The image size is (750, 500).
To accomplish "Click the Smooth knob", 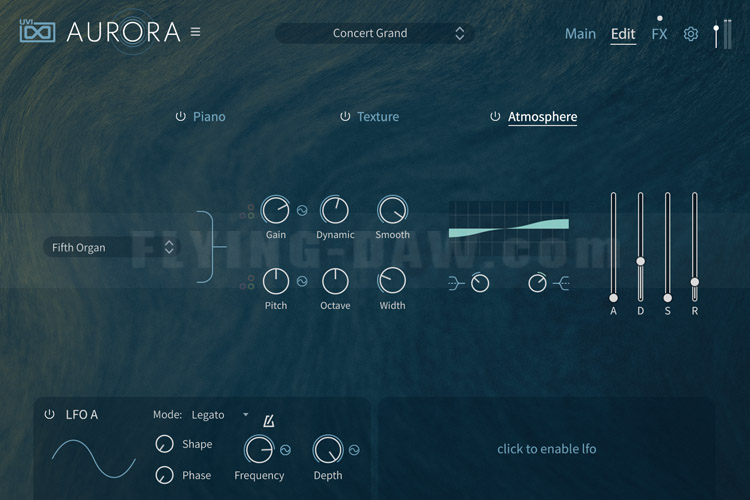I will point(392,210).
